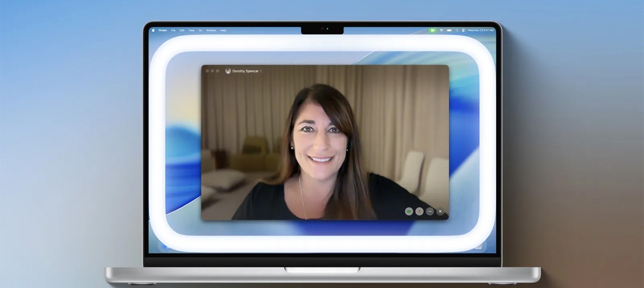Viewport: 644px width, 288px height.
Task: Check the battery status icon
Action: coord(449,30)
